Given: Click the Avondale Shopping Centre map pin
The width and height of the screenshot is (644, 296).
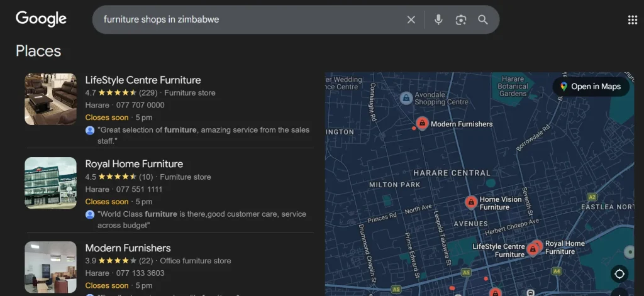Looking at the screenshot, I should pyautogui.click(x=406, y=98).
